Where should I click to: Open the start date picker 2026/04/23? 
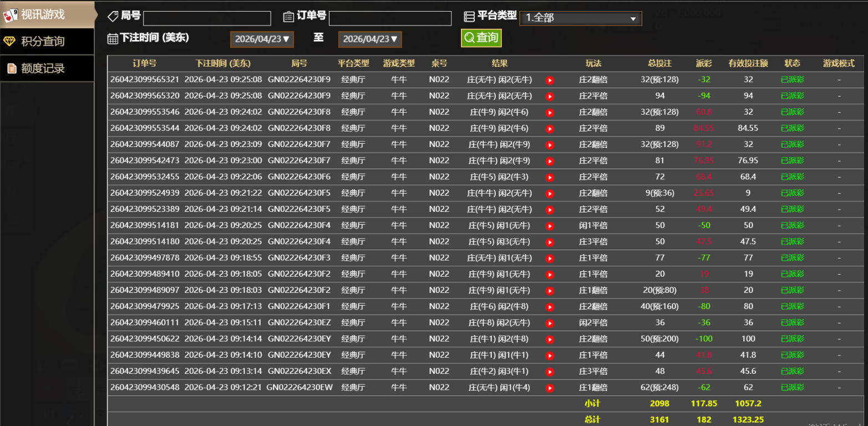point(262,39)
